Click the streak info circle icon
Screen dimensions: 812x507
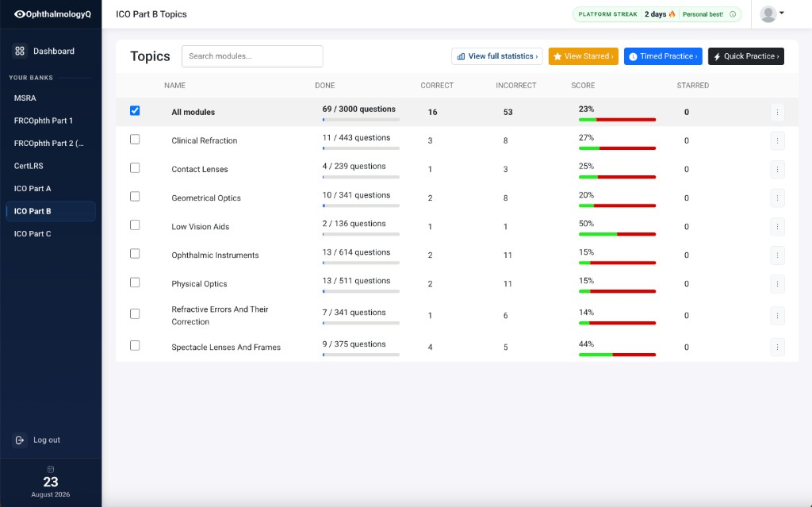tap(733, 14)
